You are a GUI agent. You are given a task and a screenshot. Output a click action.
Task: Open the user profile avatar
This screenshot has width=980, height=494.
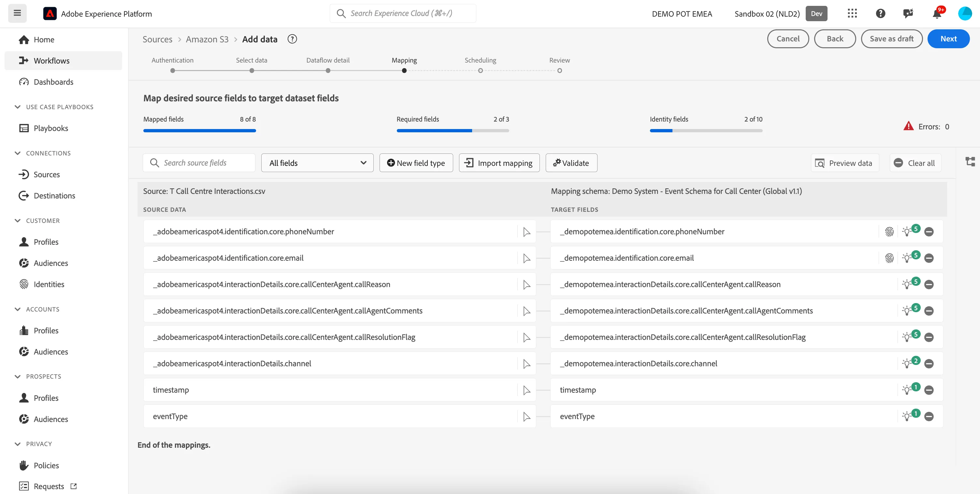965,14
